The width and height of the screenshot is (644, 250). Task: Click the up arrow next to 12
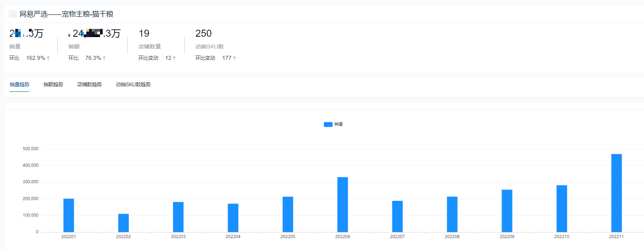tap(174, 58)
